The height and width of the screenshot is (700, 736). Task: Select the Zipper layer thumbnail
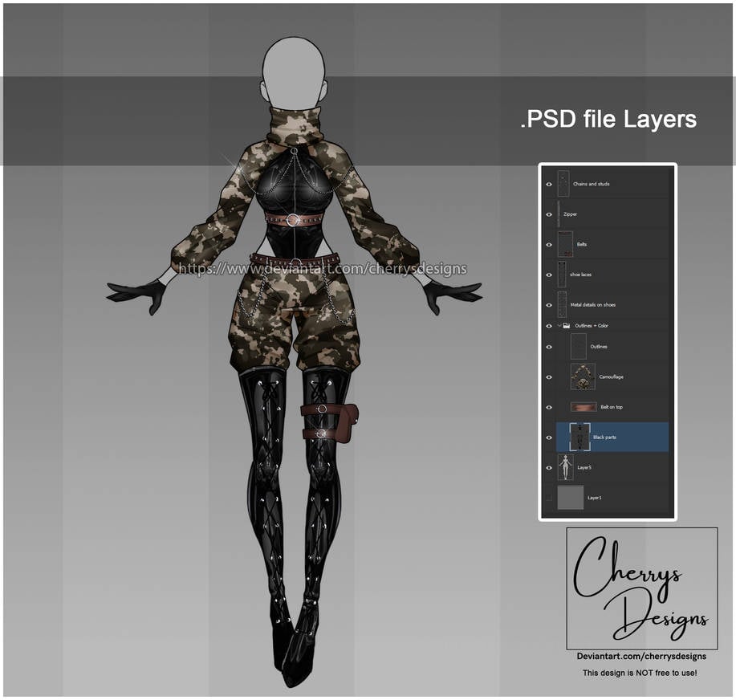point(559,214)
